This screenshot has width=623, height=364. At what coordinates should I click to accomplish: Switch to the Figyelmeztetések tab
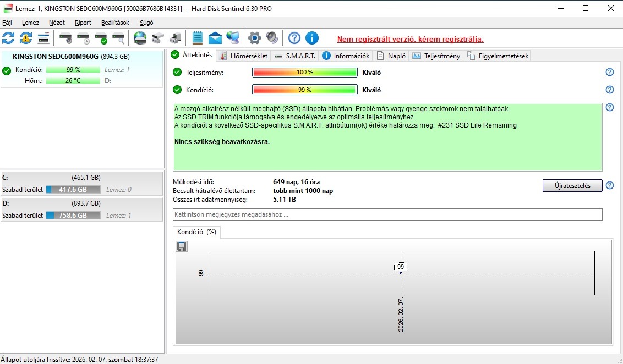(x=498, y=56)
